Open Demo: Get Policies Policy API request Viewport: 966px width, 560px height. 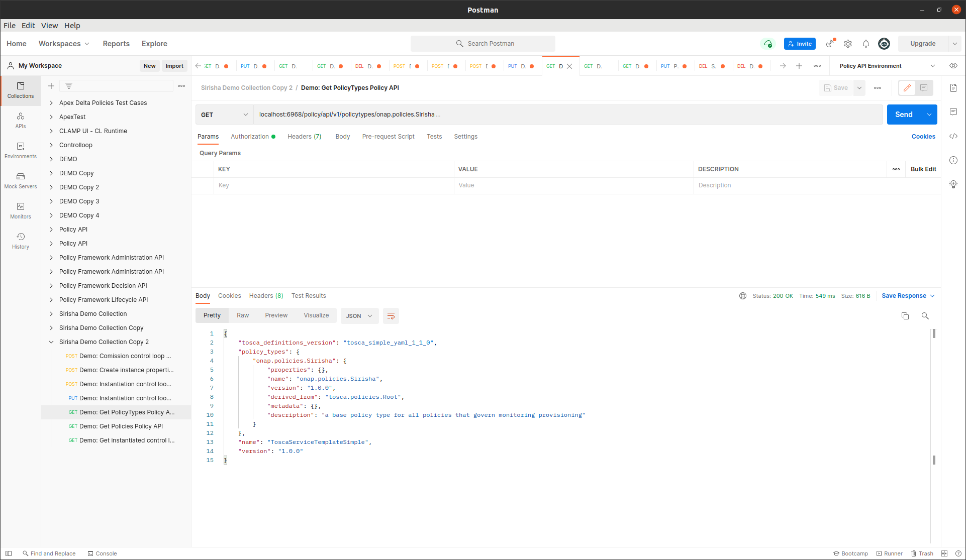click(x=121, y=426)
